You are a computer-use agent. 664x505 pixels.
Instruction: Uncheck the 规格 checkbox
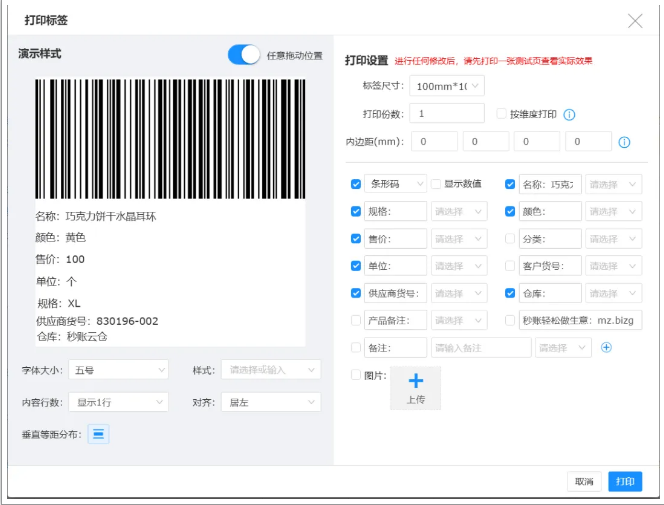click(x=356, y=211)
